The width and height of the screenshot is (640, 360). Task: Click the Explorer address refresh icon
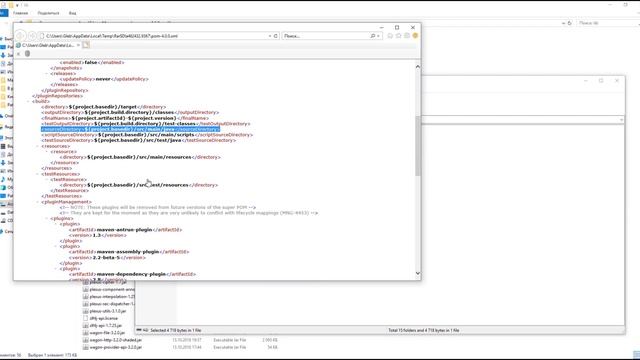[569, 23]
